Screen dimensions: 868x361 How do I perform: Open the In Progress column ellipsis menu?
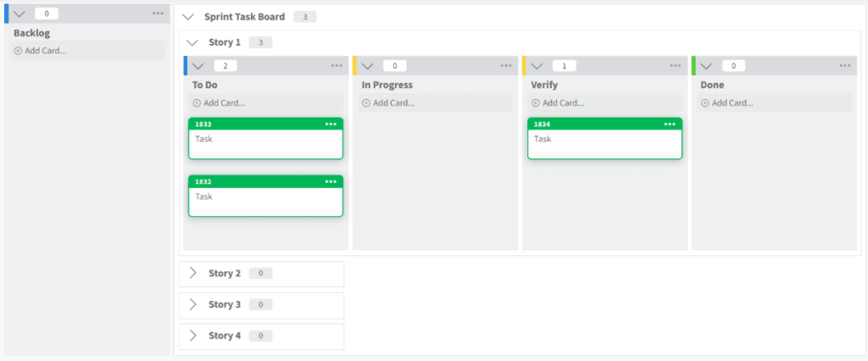coord(506,65)
